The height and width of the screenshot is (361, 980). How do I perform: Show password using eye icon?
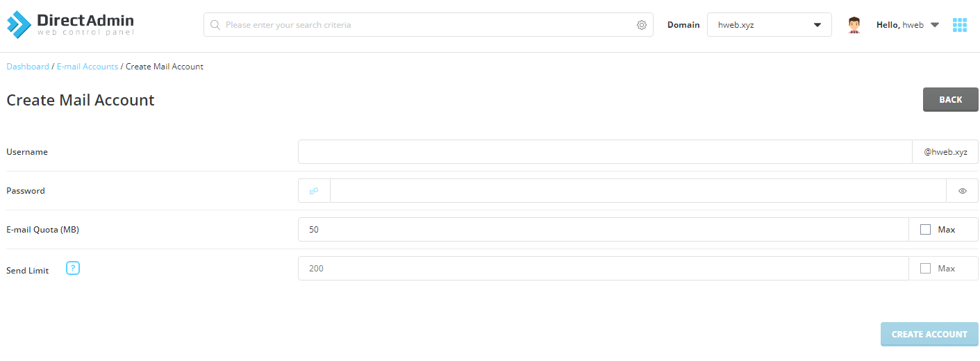962,191
